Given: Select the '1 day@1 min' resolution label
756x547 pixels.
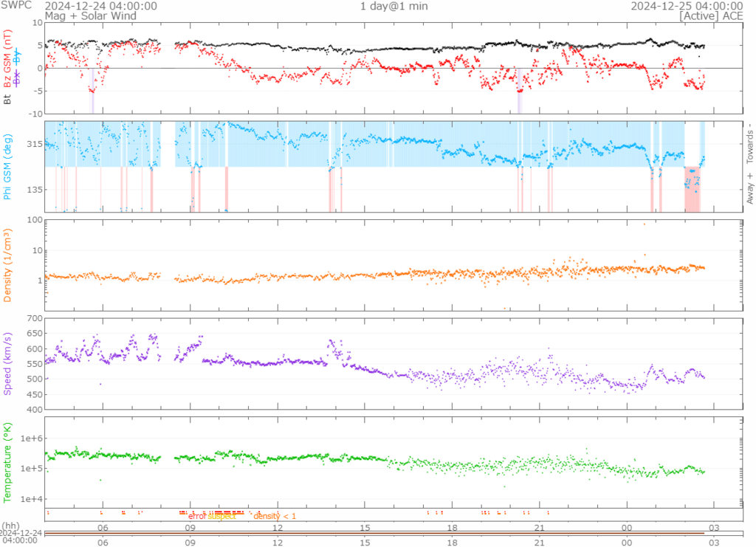Looking at the screenshot, I should pyautogui.click(x=394, y=6).
